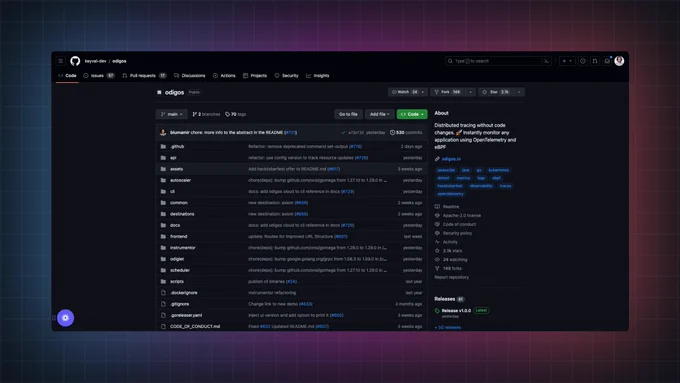Open the 2 branches link
Image resolution: width=680 pixels, height=383 pixels.
[206, 115]
